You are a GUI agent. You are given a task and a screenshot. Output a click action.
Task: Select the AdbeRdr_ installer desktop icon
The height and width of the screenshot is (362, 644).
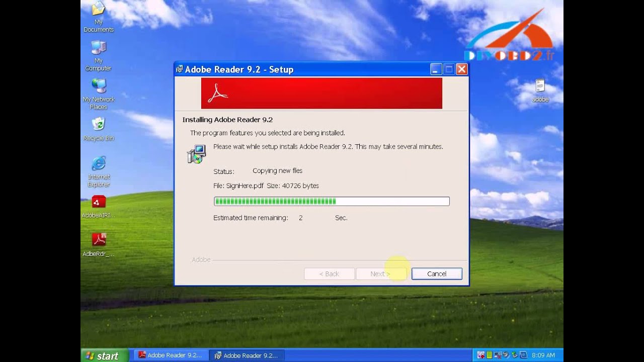pyautogui.click(x=99, y=245)
